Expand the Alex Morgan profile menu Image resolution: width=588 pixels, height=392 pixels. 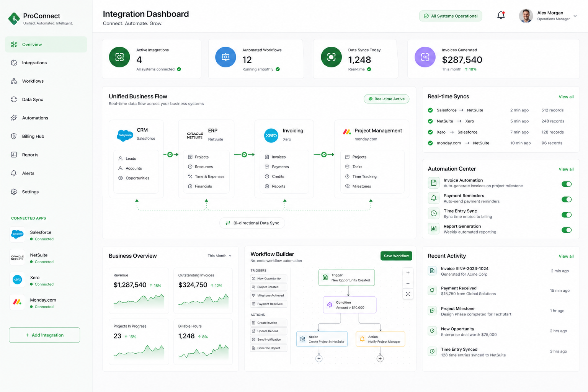click(x=575, y=16)
